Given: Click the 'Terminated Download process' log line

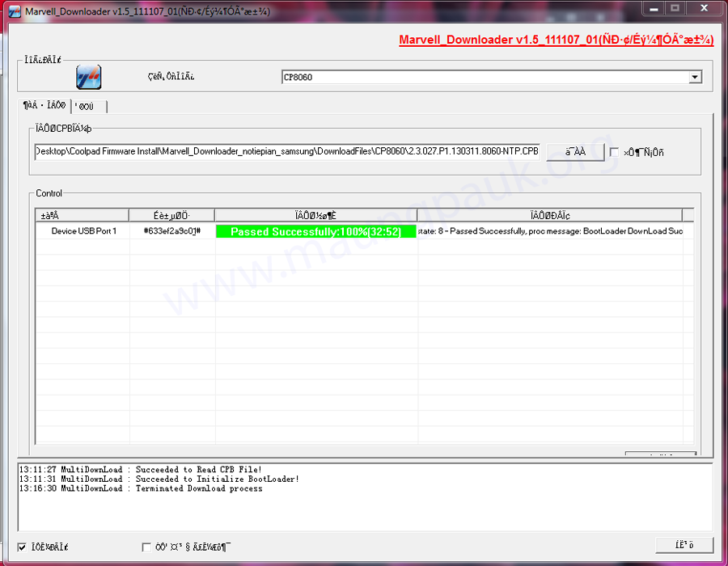Looking at the screenshot, I should 141,488.
